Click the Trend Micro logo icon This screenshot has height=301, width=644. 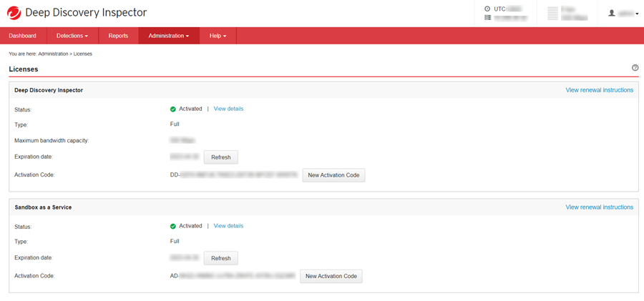[x=14, y=13]
